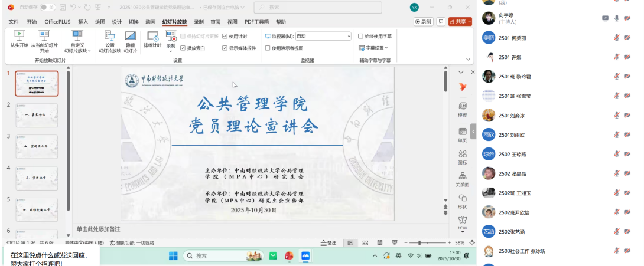
Task: Uncheck the 播放旁白 checkbox
Action: pyautogui.click(x=183, y=48)
